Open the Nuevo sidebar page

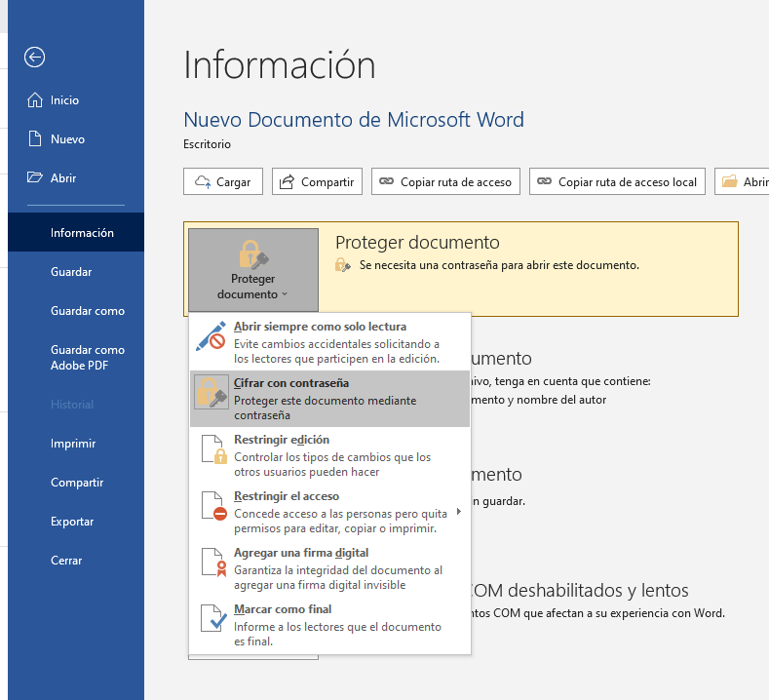coord(76,138)
